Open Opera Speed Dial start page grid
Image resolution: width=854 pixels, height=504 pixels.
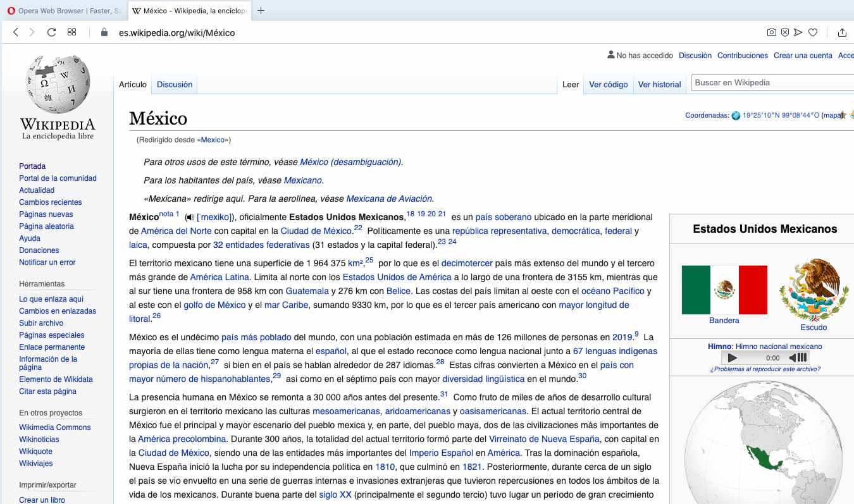click(x=72, y=32)
